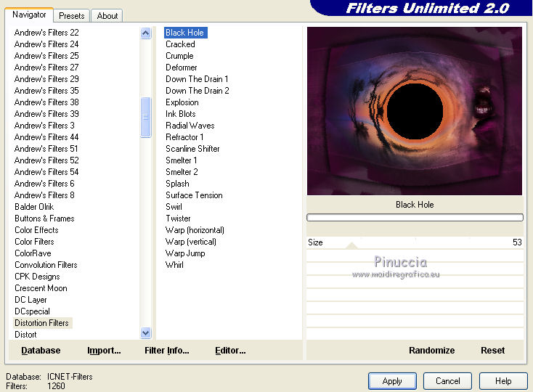Image resolution: width=533 pixels, height=392 pixels.
Task: Select Andrew's Filters 39 category
Action: (46, 113)
